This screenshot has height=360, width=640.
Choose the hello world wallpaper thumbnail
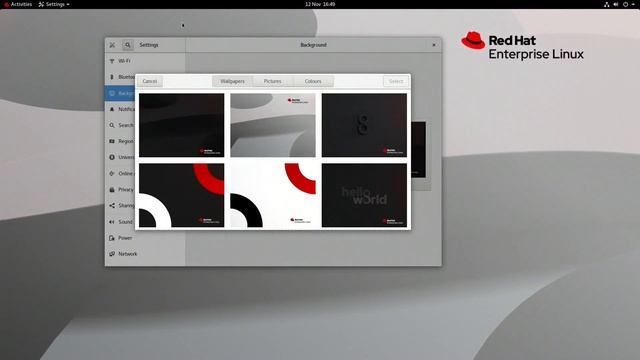[x=364, y=195]
